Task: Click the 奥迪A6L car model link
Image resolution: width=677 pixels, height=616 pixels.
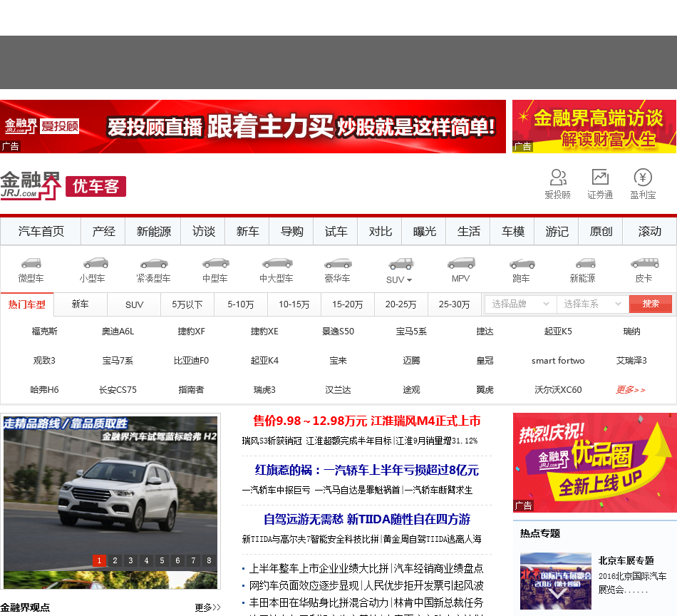Action: tap(118, 332)
